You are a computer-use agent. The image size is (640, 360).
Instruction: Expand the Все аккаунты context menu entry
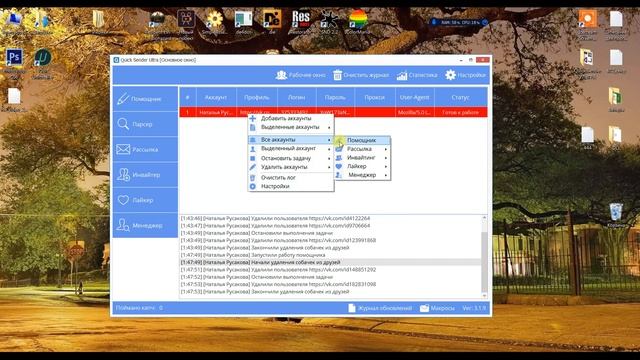pyautogui.click(x=291, y=140)
